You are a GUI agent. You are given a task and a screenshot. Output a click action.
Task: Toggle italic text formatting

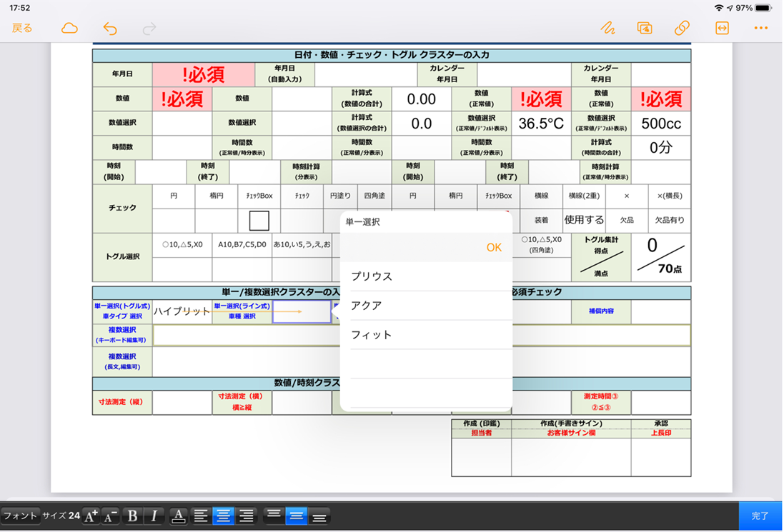pos(154,516)
